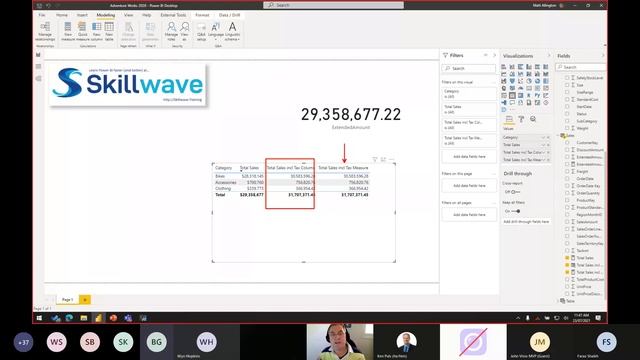The image size is (640, 360).
Task: Switch to Model view in left sidebar
Action: coord(38,78)
